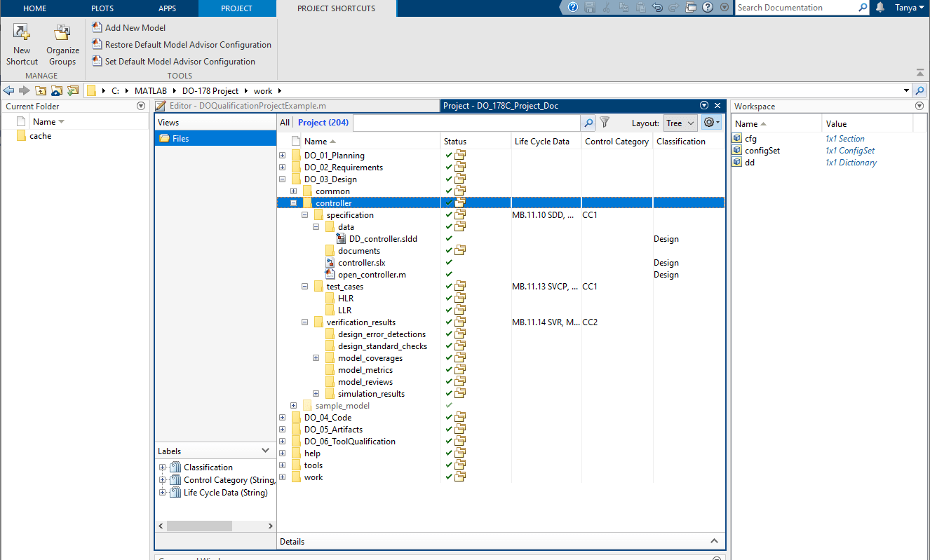Image resolution: width=930 pixels, height=560 pixels.
Task: Click the up-one-level folder icon
Action: coord(41,90)
